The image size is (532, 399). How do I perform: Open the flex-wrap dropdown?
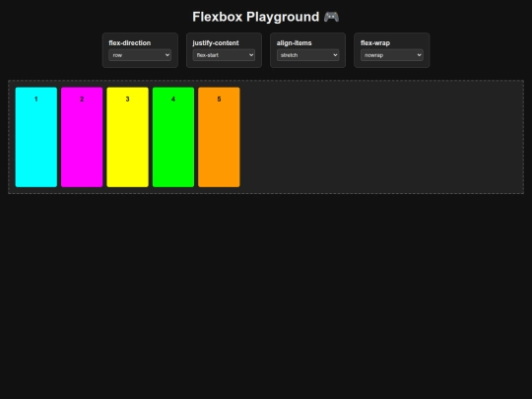click(x=392, y=55)
